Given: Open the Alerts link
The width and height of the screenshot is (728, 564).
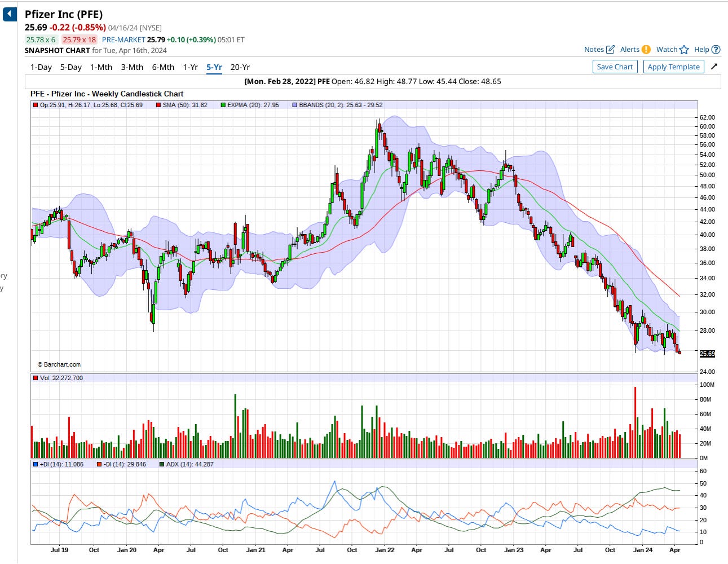Looking at the screenshot, I should pos(630,50).
